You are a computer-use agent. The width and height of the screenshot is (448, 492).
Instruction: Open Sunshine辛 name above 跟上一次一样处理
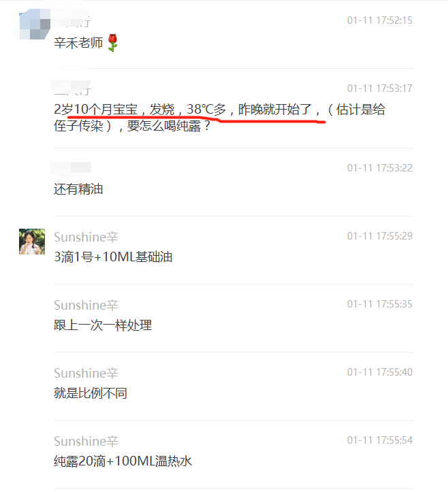tap(86, 306)
